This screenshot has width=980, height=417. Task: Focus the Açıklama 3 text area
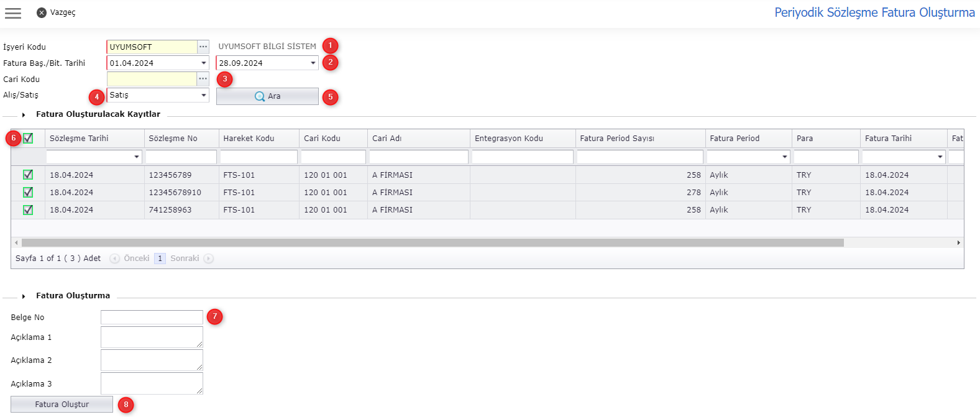click(152, 383)
